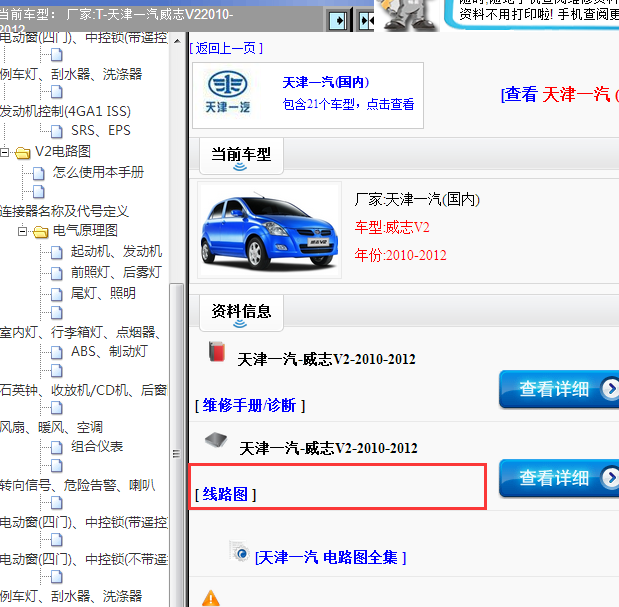Select 起动机、发动机 tree item
The height and width of the screenshot is (607, 619).
point(116,251)
